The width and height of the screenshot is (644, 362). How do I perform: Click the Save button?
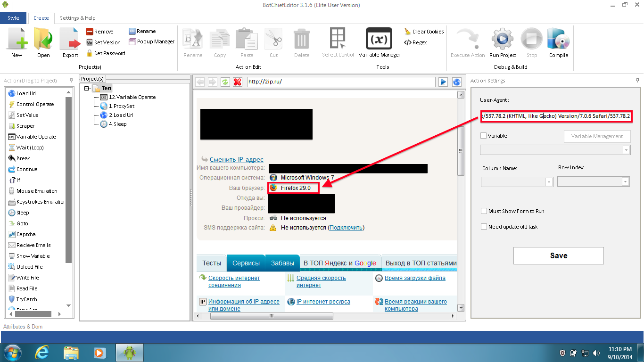[x=558, y=255]
